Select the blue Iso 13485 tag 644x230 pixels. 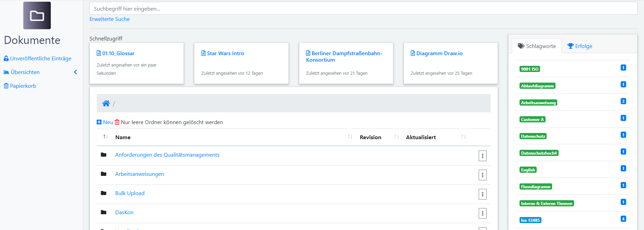pos(530,220)
